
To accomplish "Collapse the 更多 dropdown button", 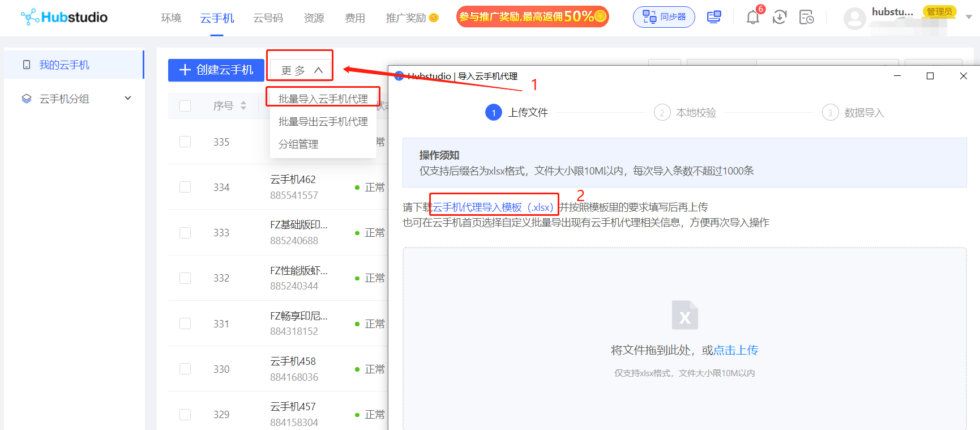I will (x=301, y=70).
